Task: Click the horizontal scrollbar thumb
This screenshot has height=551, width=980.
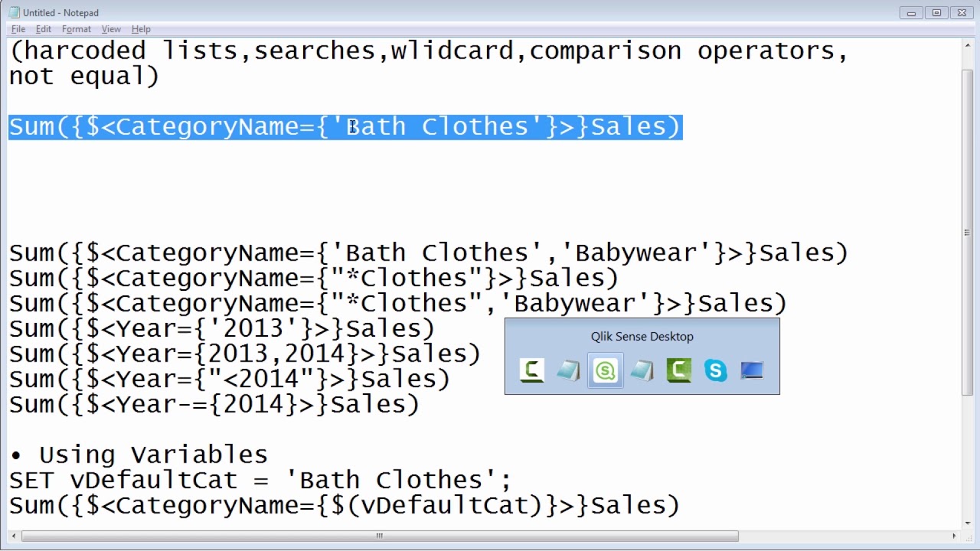Action: [x=380, y=536]
